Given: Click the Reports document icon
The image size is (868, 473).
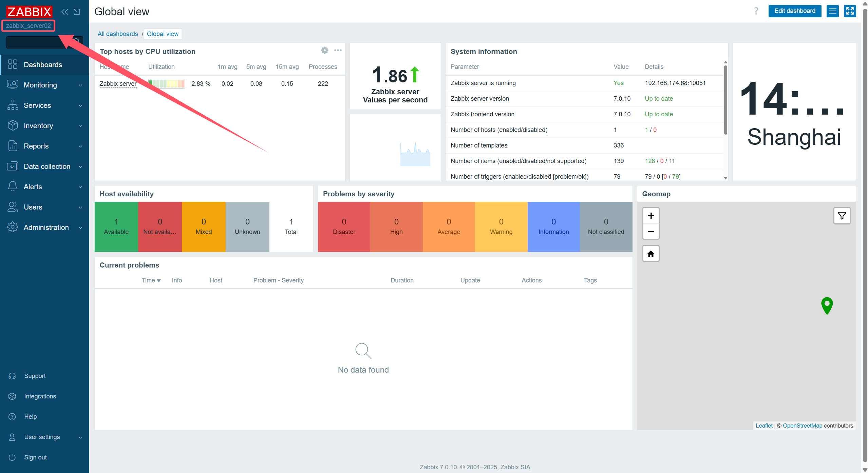Looking at the screenshot, I should (x=13, y=146).
